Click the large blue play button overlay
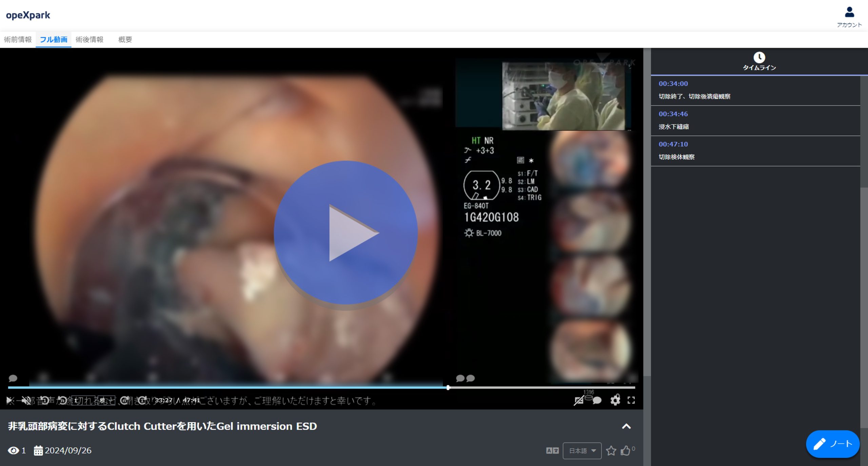 (346, 232)
